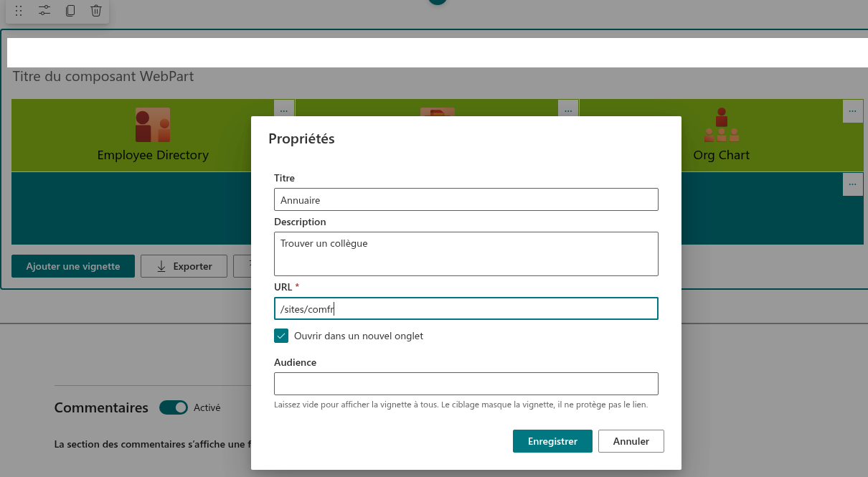Viewport: 868px width, 477px height.
Task: Cancel the dialog with Annuler
Action: point(631,441)
